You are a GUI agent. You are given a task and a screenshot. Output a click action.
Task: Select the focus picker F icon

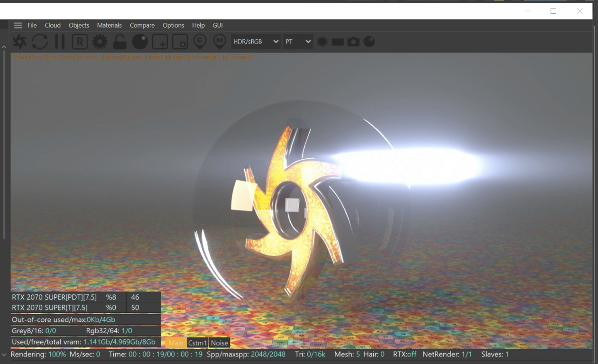pyautogui.click(x=200, y=42)
